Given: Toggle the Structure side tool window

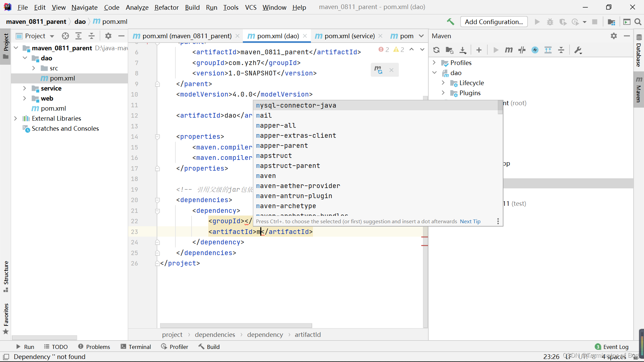Looking at the screenshot, I should tap(6, 276).
